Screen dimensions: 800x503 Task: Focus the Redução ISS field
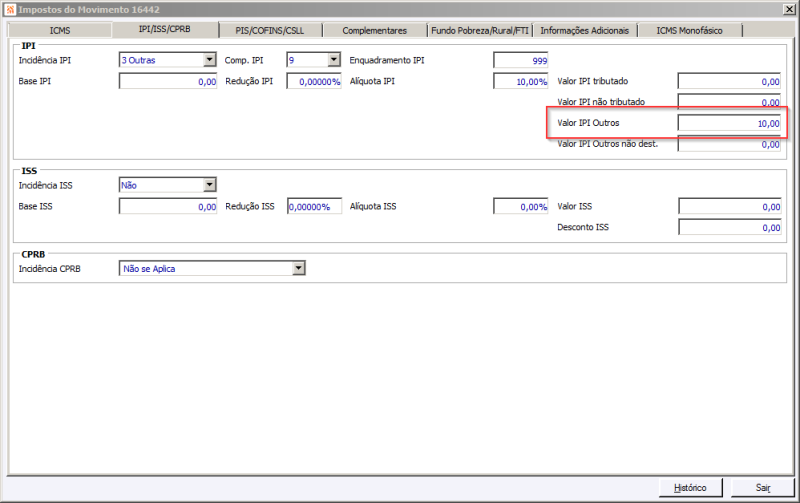(314, 206)
